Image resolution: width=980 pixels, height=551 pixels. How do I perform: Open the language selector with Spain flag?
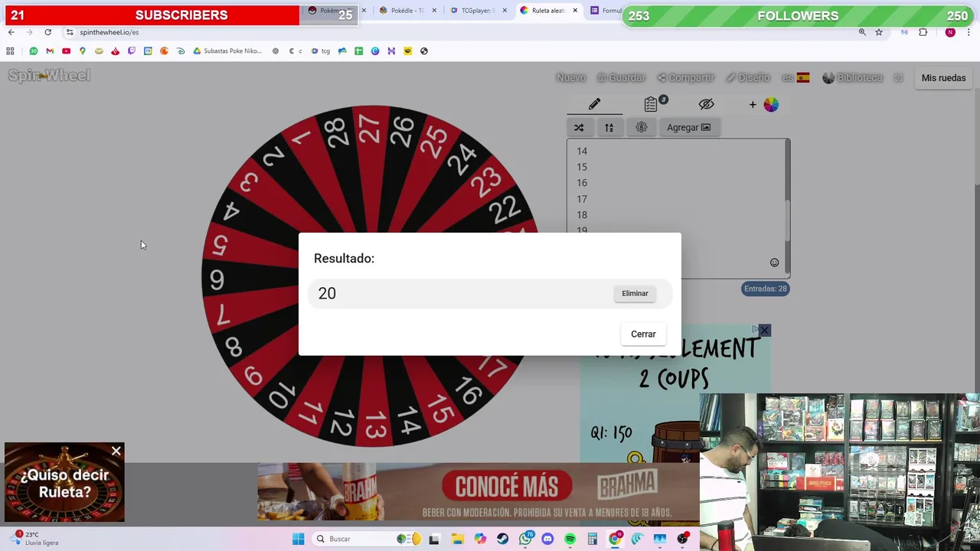(x=795, y=77)
